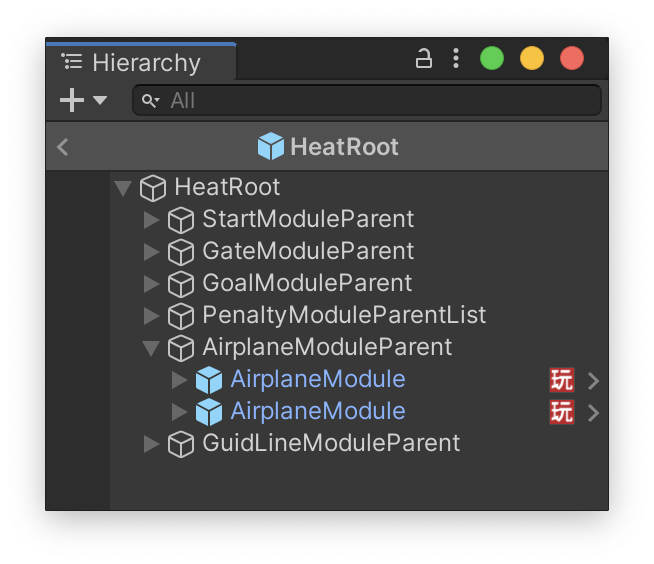Screen dimensions: 654x564
Task: Click the plus create object button
Action: point(72,100)
